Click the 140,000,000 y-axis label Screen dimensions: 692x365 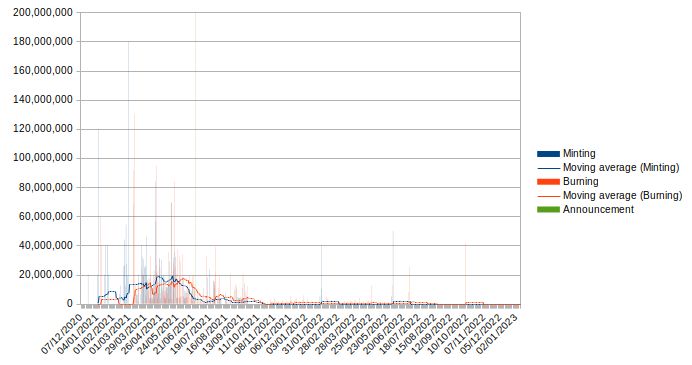coord(43,100)
